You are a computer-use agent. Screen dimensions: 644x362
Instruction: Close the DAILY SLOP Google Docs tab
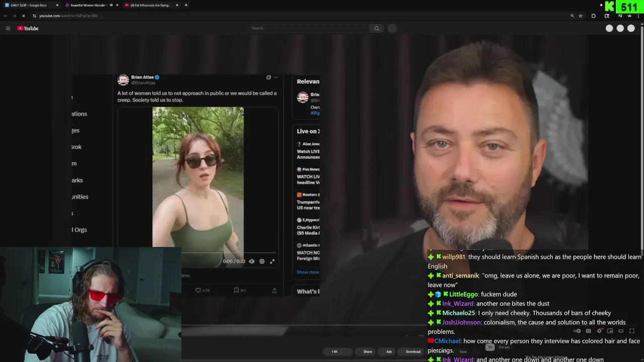[57, 5]
